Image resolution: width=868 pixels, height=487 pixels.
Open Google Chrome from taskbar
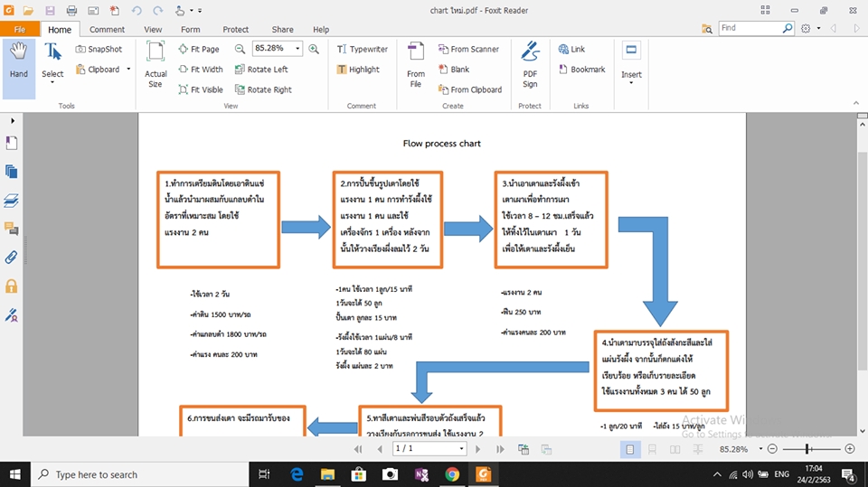point(452,474)
